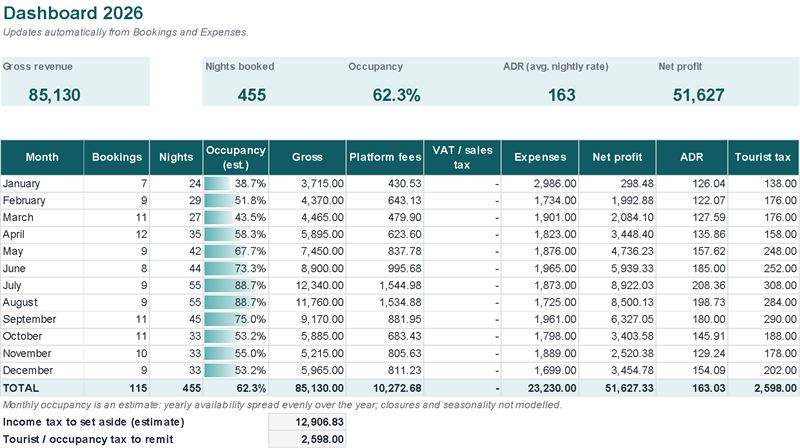
Task: Select the February row label
Action: [x=24, y=201]
